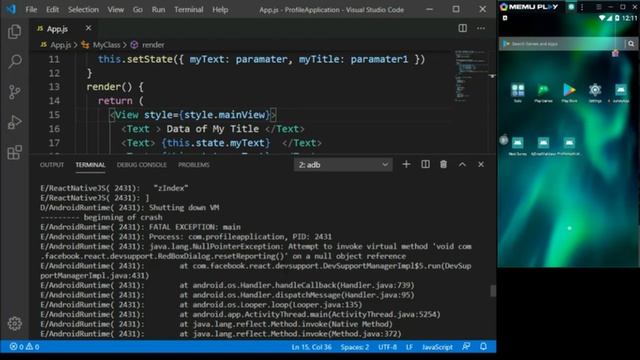Split the editor to the right
Image resolution: width=640 pixels, height=360 pixels.
point(462,28)
